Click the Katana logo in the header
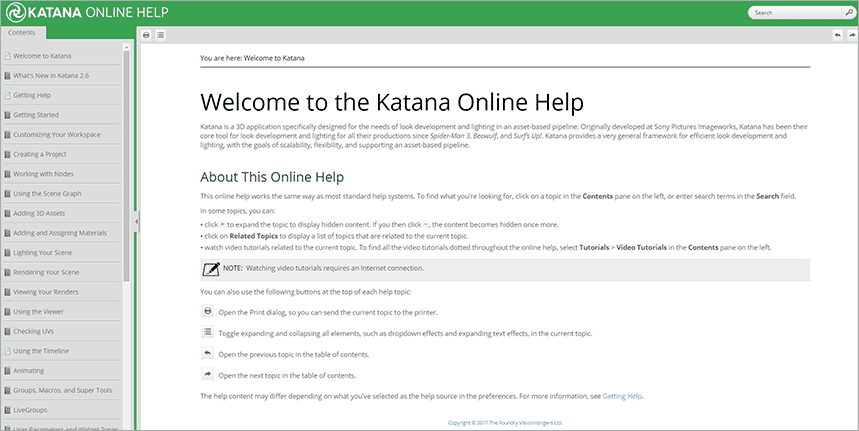The image size is (859, 431). coord(15,12)
